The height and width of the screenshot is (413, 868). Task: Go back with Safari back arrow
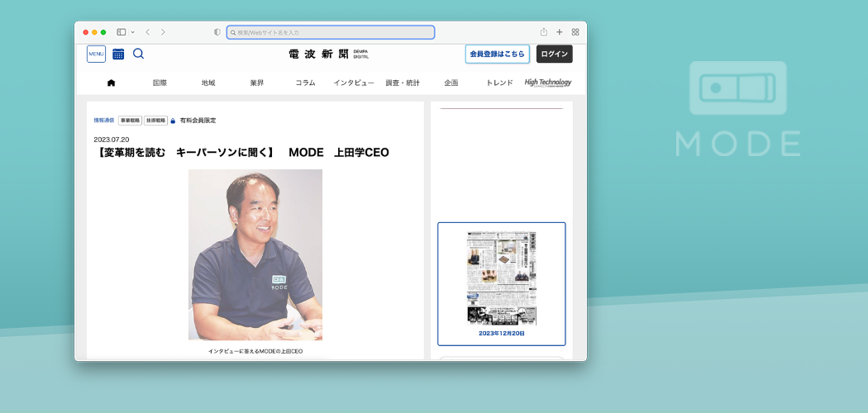tap(147, 32)
